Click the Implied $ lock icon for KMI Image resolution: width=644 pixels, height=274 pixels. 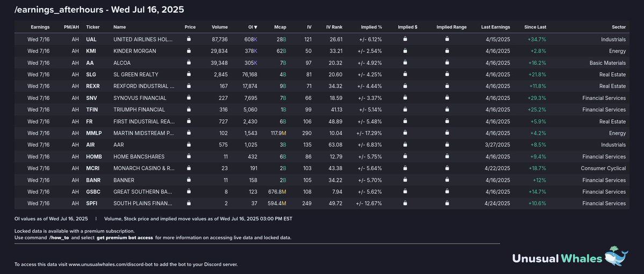coord(405,51)
